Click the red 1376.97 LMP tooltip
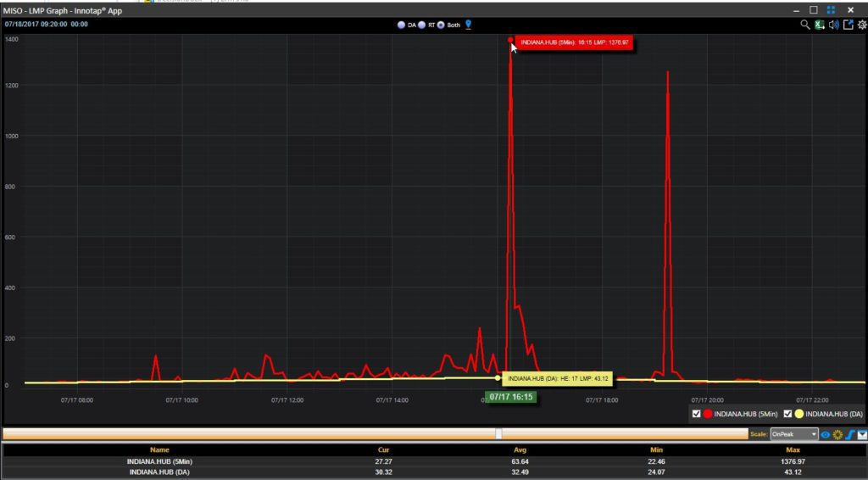 click(x=574, y=42)
